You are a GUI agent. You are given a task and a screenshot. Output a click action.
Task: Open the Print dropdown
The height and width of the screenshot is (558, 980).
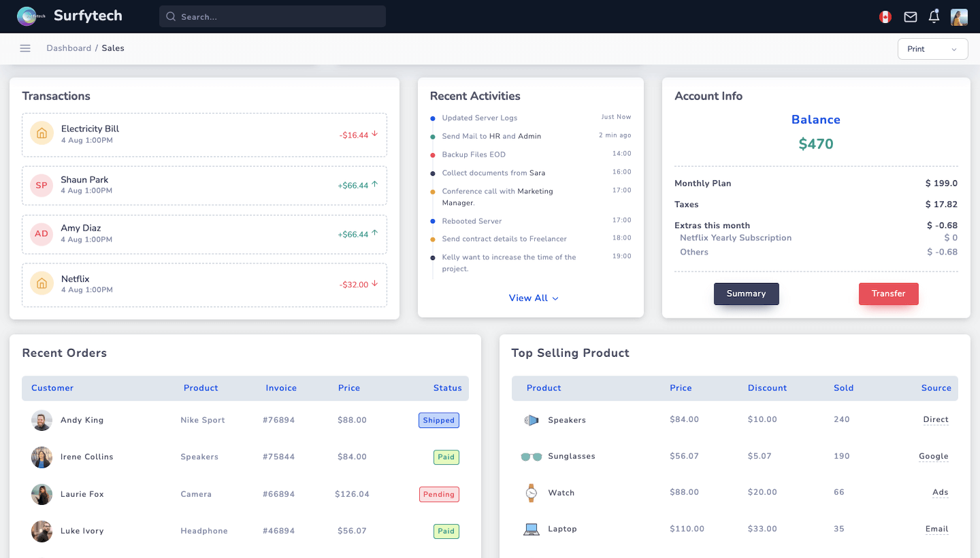click(932, 48)
